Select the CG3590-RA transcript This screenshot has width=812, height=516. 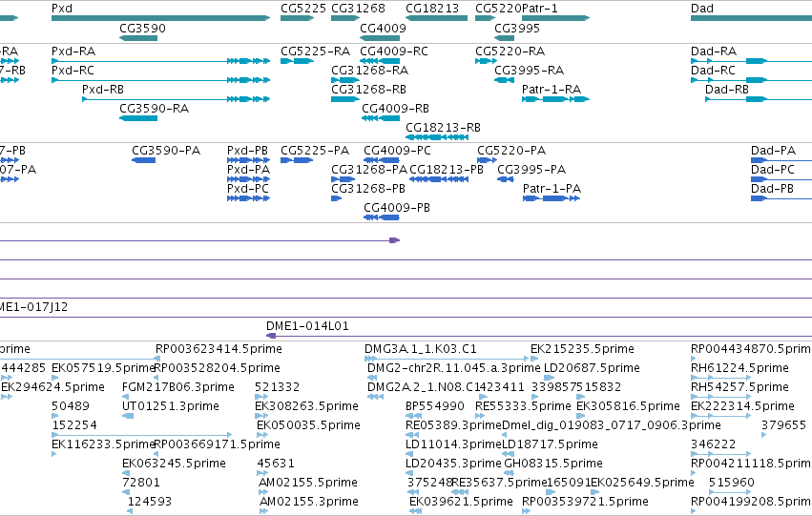coord(138,118)
